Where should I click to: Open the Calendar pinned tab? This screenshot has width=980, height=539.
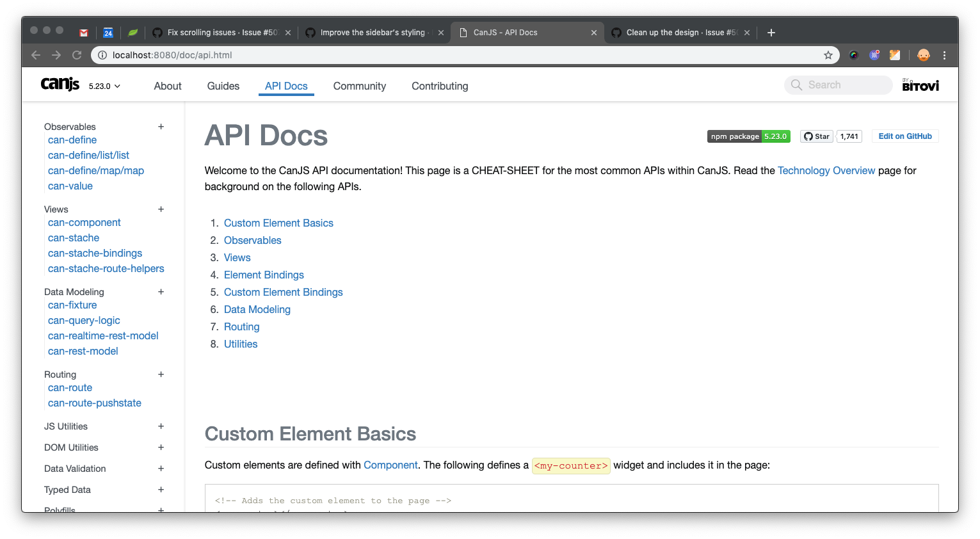(x=108, y=33)
